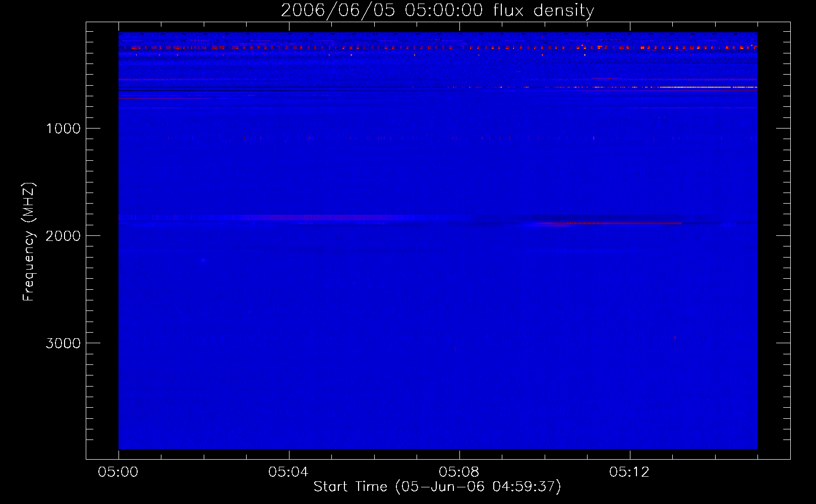This screenshot has height=504, width=816.
Task: Click the 05:08 time tick label
Action: coord(458,472)
